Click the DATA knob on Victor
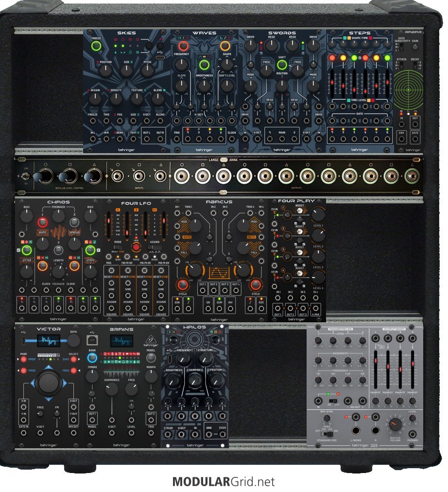Image resolution: width=448 pixels, height=492 pixels. tap(74, 341)
